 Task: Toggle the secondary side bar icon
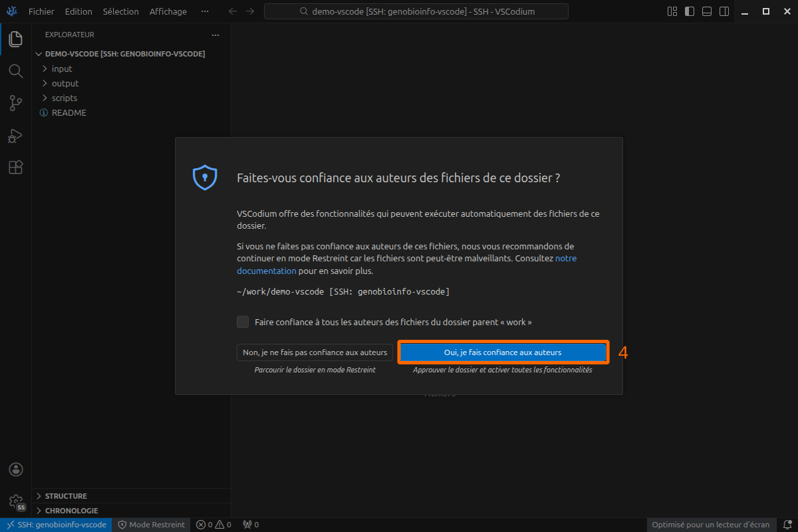(x=724, y=11)
